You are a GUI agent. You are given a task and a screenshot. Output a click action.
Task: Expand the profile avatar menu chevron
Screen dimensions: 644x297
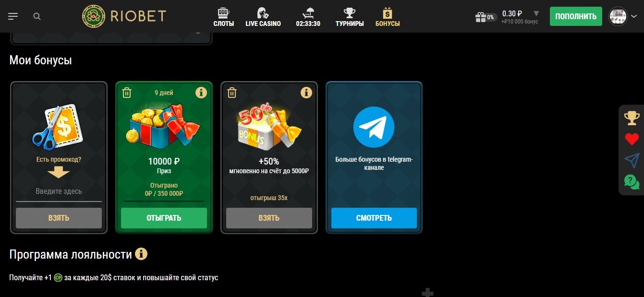coord(633,17)
